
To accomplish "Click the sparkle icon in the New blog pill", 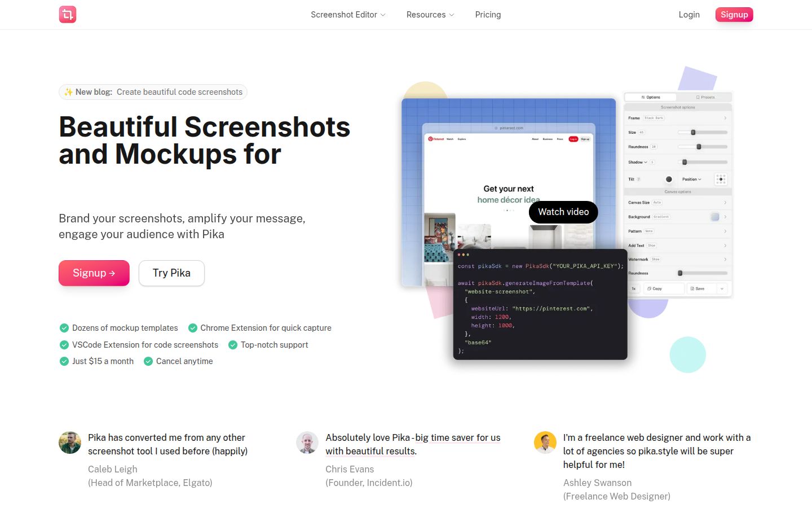I will click(68, 92).
